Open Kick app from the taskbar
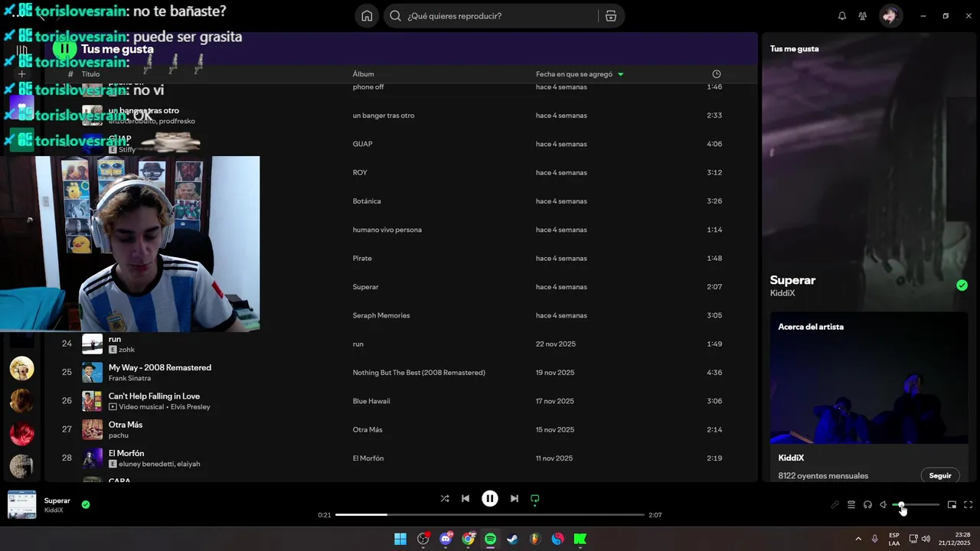980x551 pixels. click(x=580, y=539)
